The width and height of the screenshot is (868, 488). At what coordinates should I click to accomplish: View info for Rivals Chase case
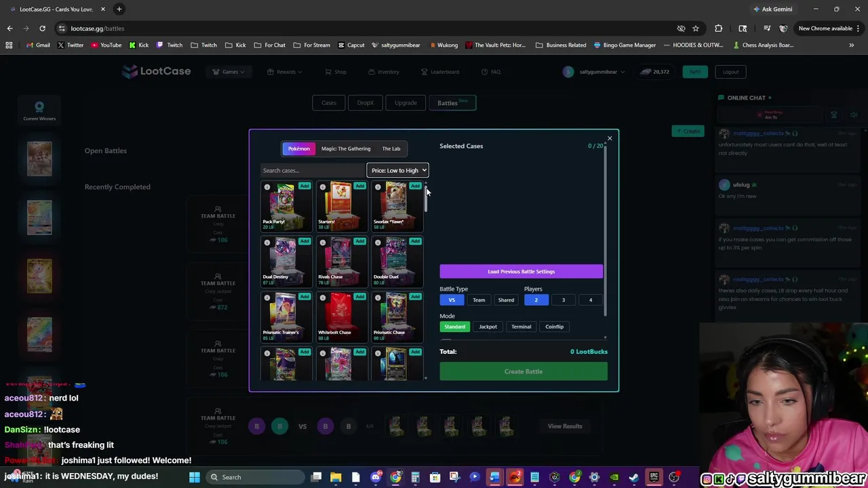[323, 243]
